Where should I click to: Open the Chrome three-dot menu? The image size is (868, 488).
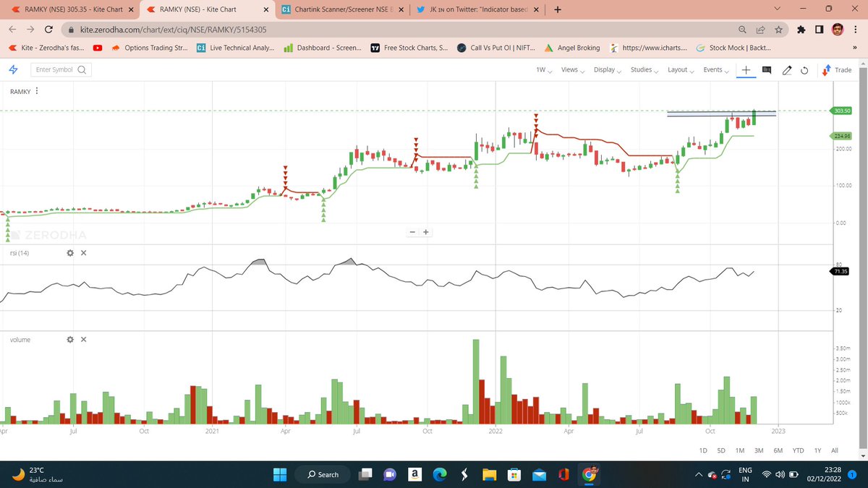(855, 30)
